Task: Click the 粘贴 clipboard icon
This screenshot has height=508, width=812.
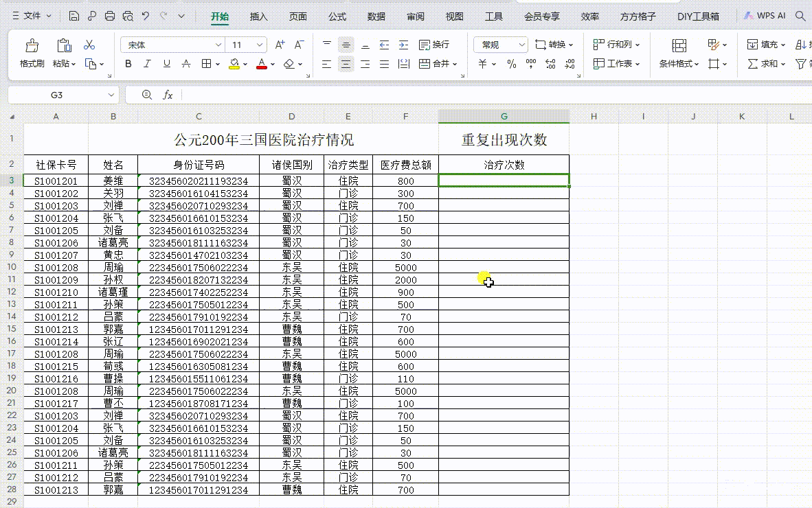Action: 64,45
